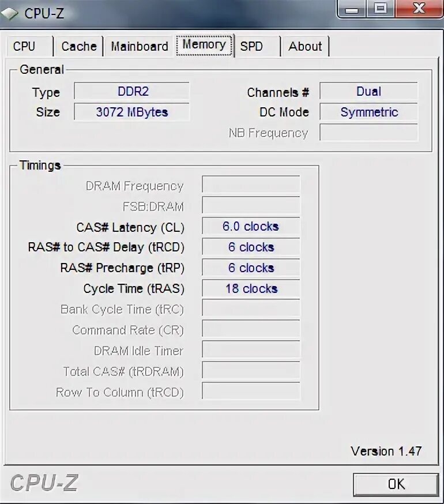
Task: Click the DC Mode field showing Symmetric
Action: click(x=369, y=112)
